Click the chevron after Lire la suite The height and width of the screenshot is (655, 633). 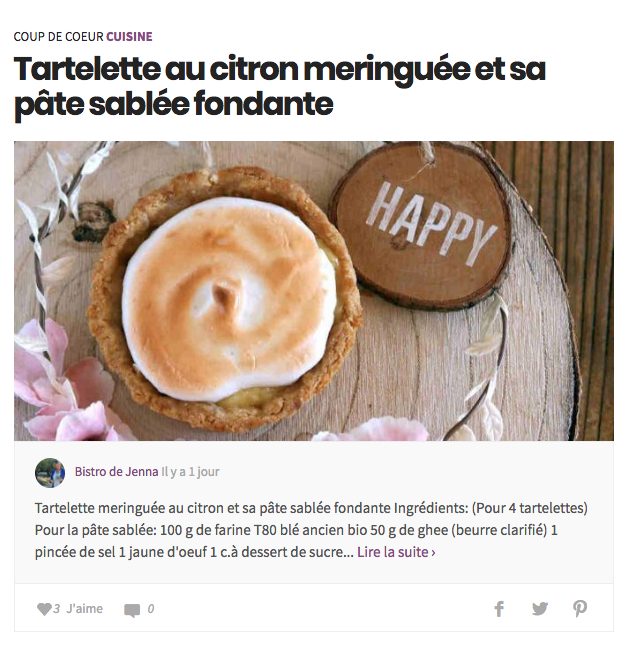[433, 553]
